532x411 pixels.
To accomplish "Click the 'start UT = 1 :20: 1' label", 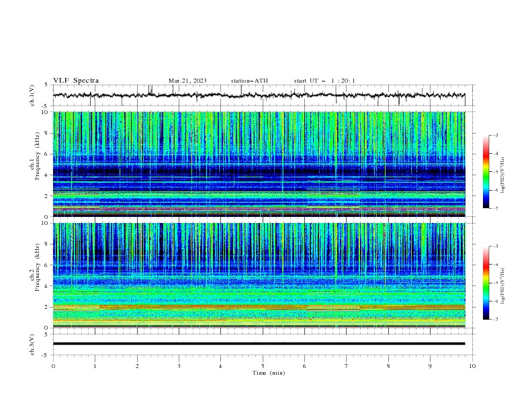I will pyautogui.click(x=324, y=81).
